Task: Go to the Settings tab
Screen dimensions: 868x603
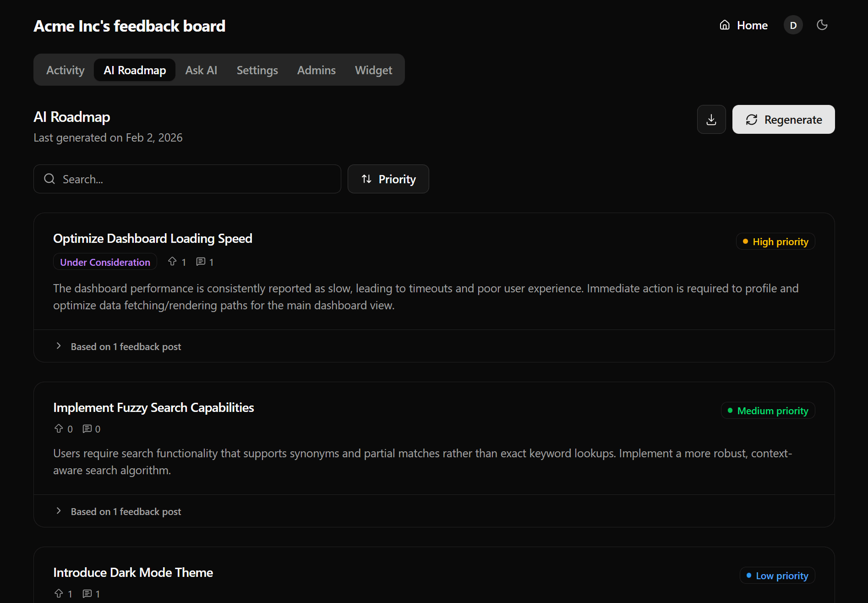Action: click(257, 70)
